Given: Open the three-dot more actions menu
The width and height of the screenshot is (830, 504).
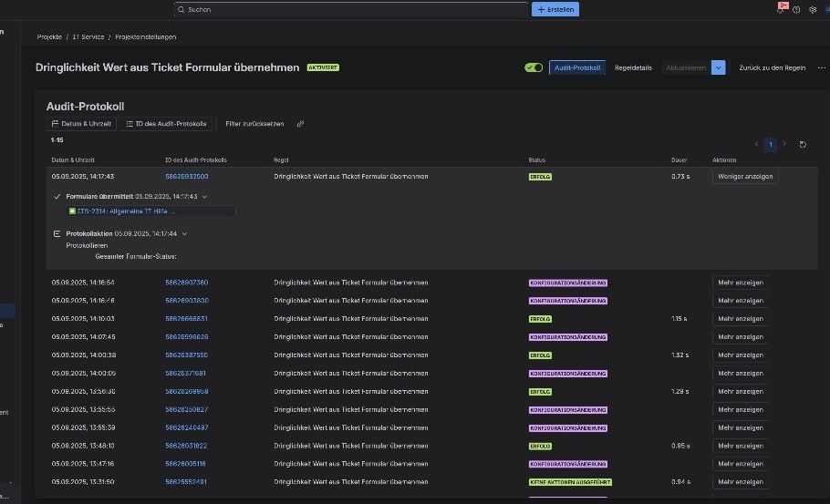Looking at the screenshot, I should pyautogui.click(x=821, y=67).
